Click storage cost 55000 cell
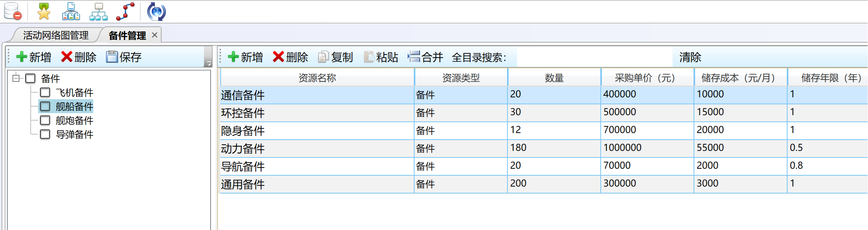 (x=741, y=149)
